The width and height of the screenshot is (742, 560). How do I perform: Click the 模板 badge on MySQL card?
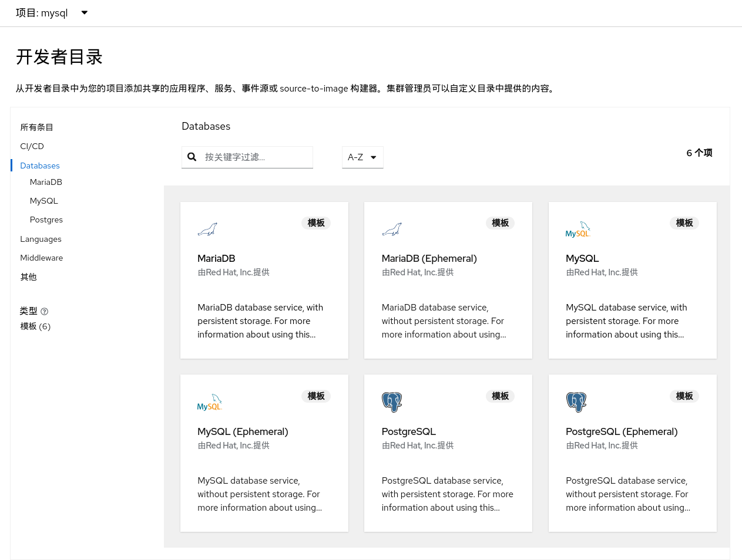[x=684, y=223]
